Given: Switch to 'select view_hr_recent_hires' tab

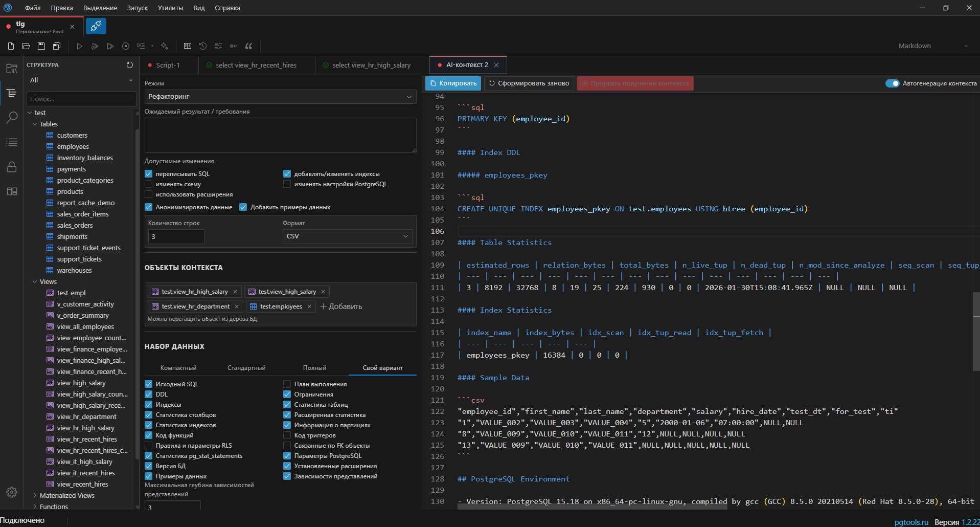Looking at the screenshot, I should (x=256, y=65).
